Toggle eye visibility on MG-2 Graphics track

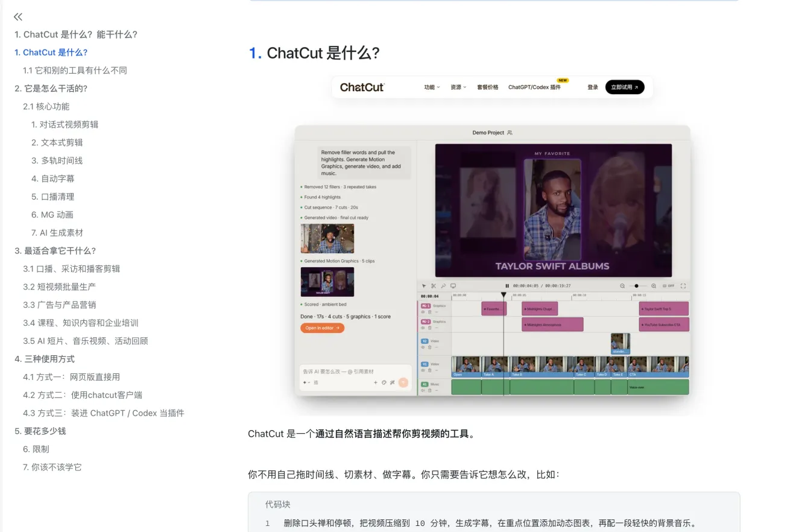423,328
